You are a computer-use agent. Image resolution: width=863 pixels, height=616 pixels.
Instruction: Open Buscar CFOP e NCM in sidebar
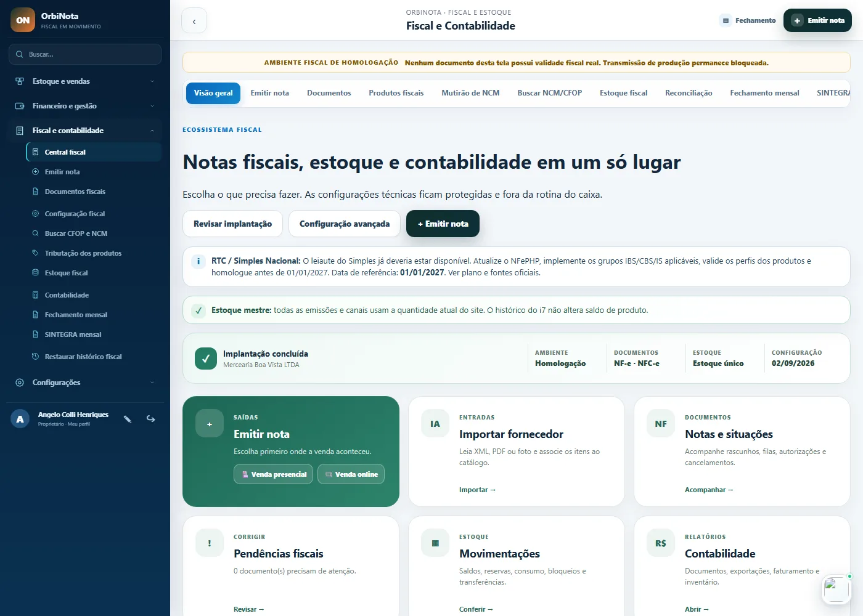[x=94, y=233]
